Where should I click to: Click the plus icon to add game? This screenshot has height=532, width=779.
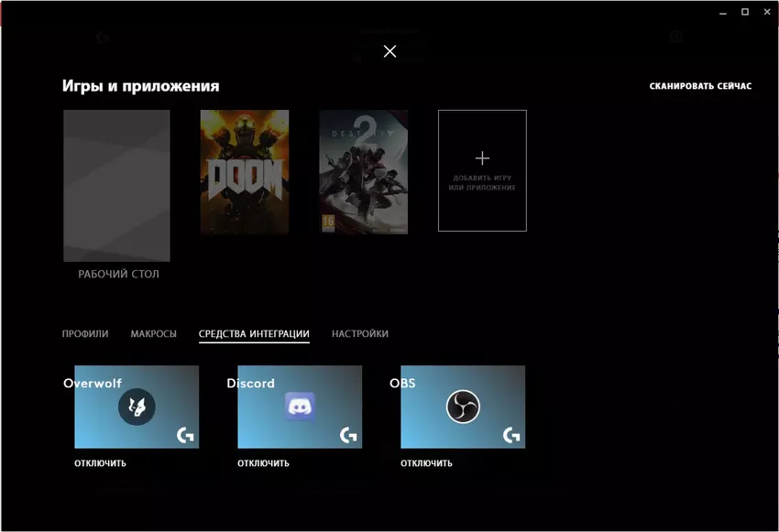482,158
